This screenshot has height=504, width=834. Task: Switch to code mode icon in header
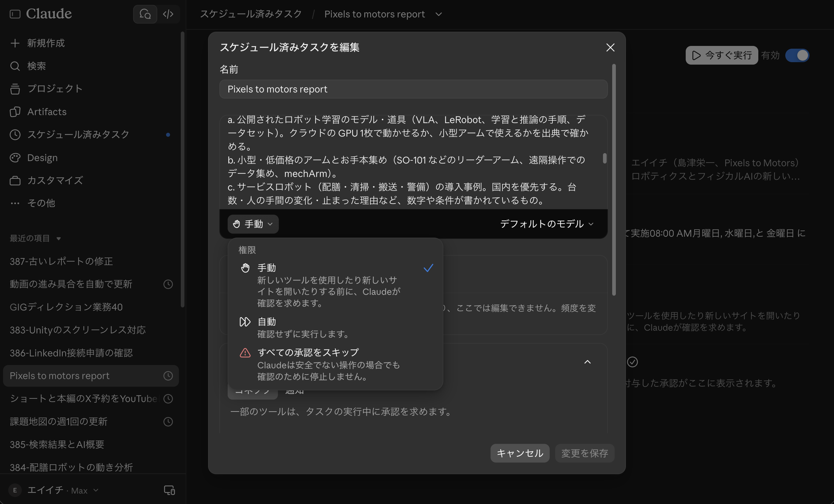click(168, 14)
